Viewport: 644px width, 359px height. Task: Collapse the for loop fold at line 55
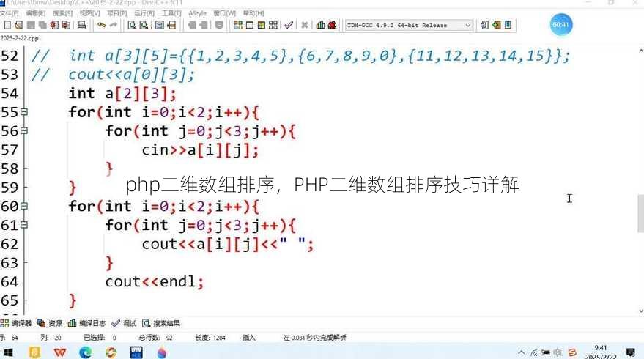pos(24,111)
